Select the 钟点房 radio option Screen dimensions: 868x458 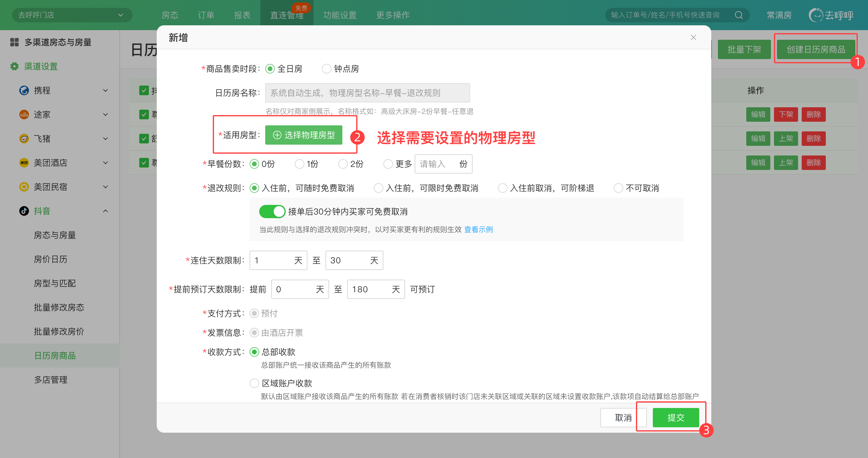pos(326,69)
